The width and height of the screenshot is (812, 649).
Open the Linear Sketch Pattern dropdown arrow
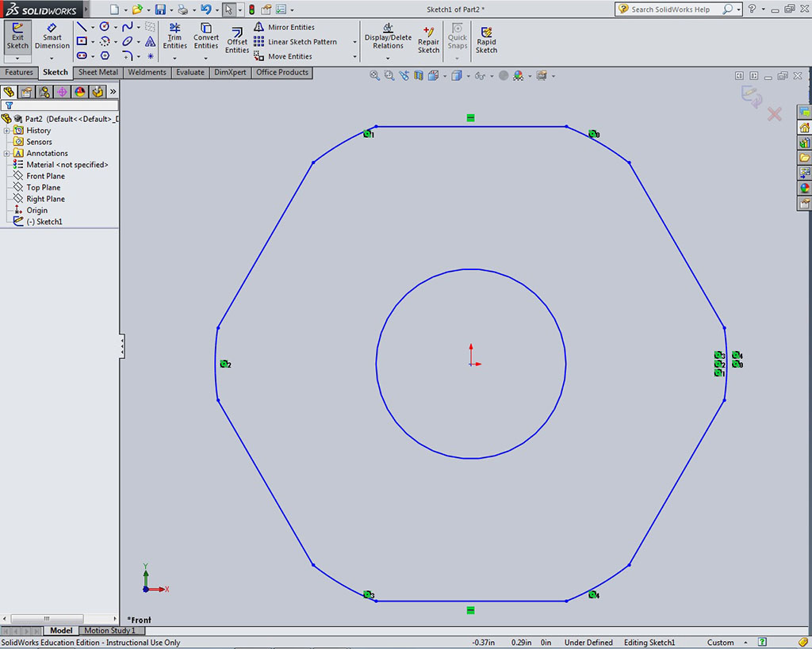354,42
